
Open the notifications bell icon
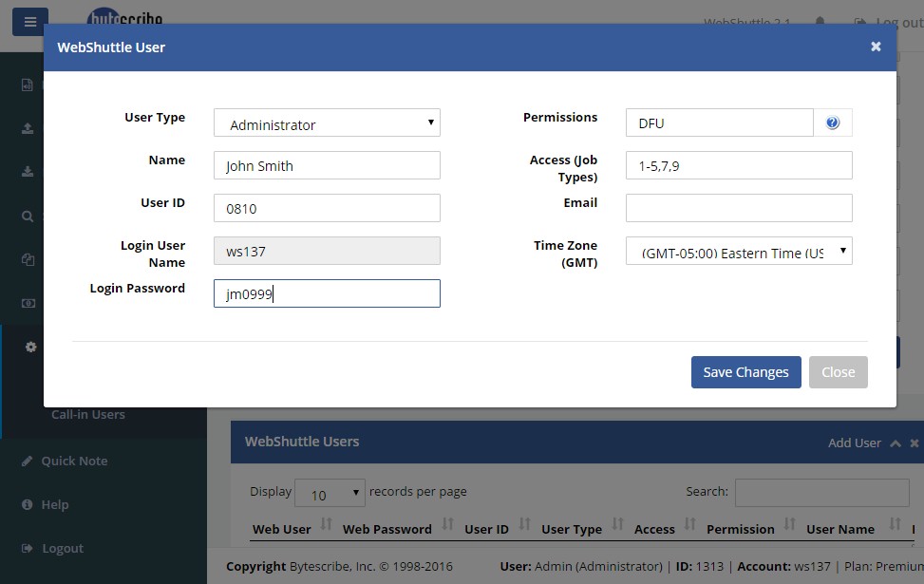click(820, 22)
